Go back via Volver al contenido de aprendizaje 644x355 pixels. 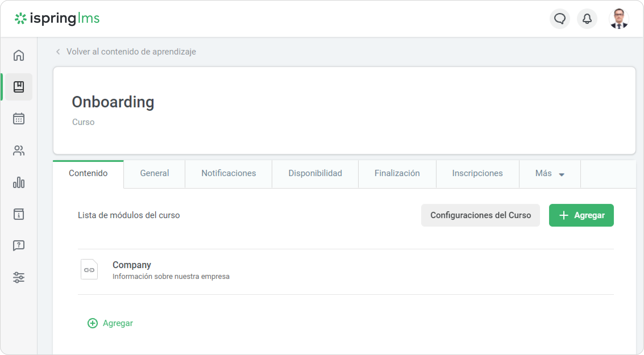click(131, 52)
